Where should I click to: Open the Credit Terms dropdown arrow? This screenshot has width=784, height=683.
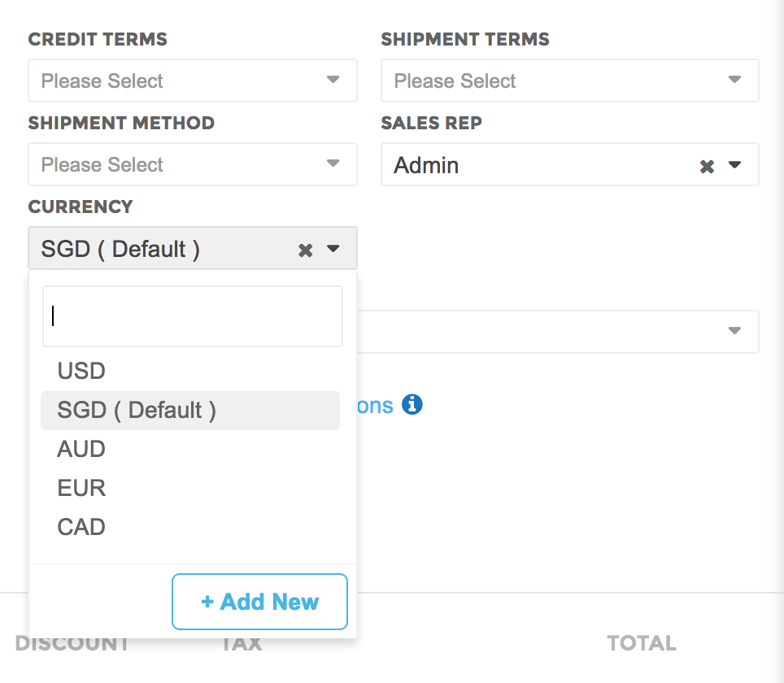click(333, 80)
